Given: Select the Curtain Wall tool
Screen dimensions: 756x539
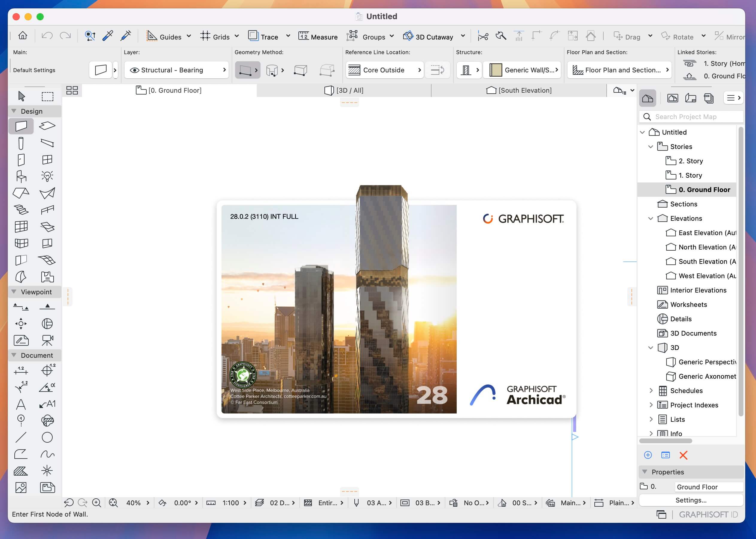Looking at the screenshot, I should pyautogui.click(x=21, y=226).
